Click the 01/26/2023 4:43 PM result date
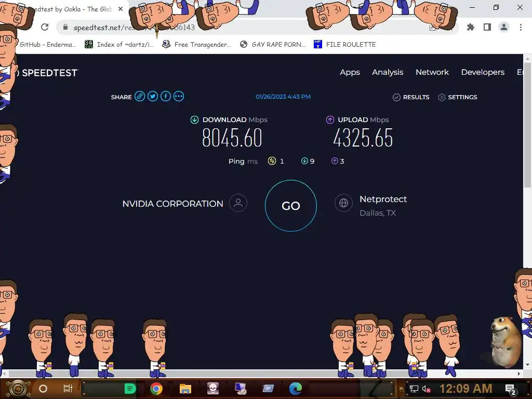The image size is (532, 399). point(283,97)
